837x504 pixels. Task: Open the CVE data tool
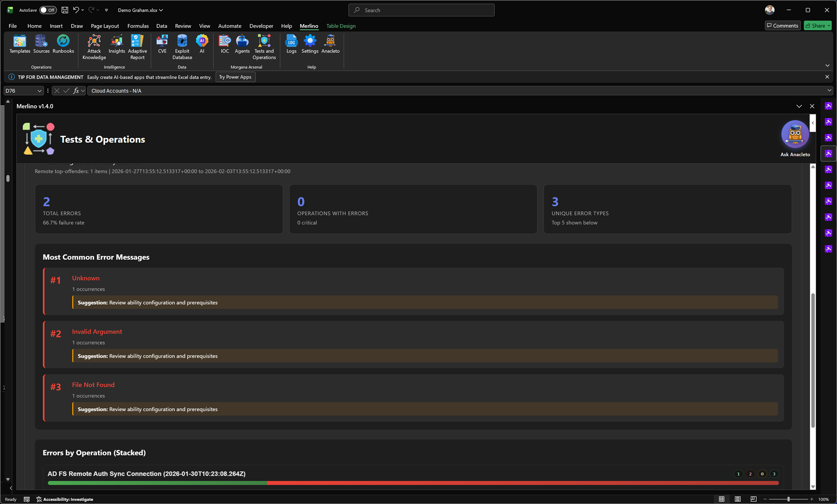pos(162,45)
